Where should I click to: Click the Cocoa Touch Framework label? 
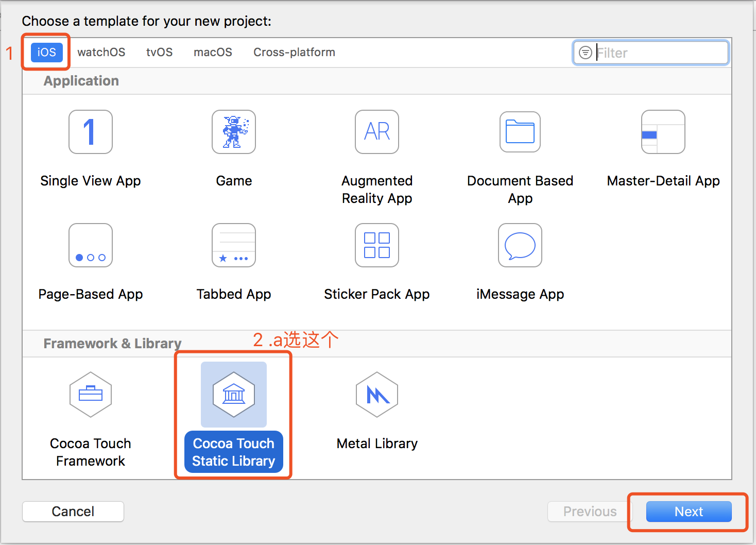click(91, 452)
